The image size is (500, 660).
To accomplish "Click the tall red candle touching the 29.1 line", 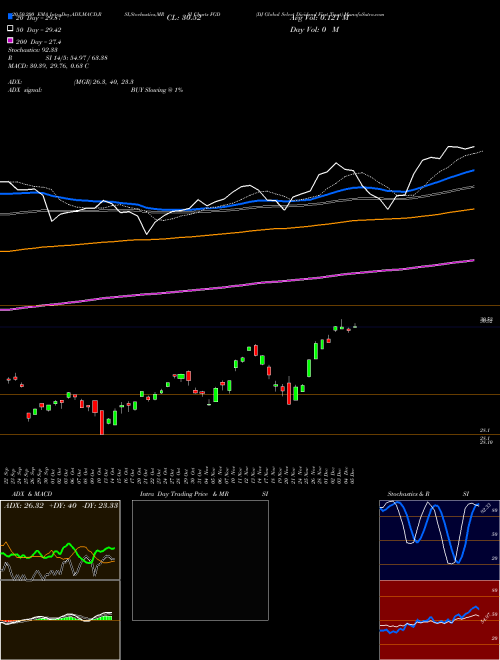I will point(102,422).
